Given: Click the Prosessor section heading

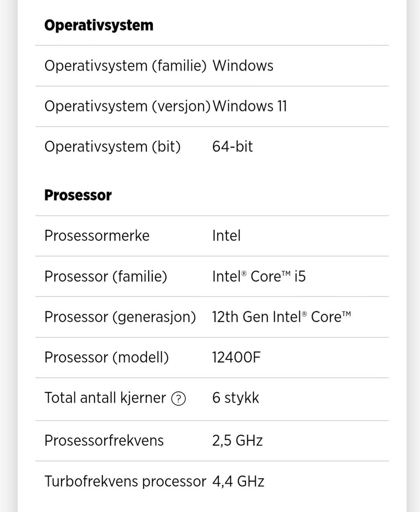Looking at the screenshot, I should (x=78, y=195).
